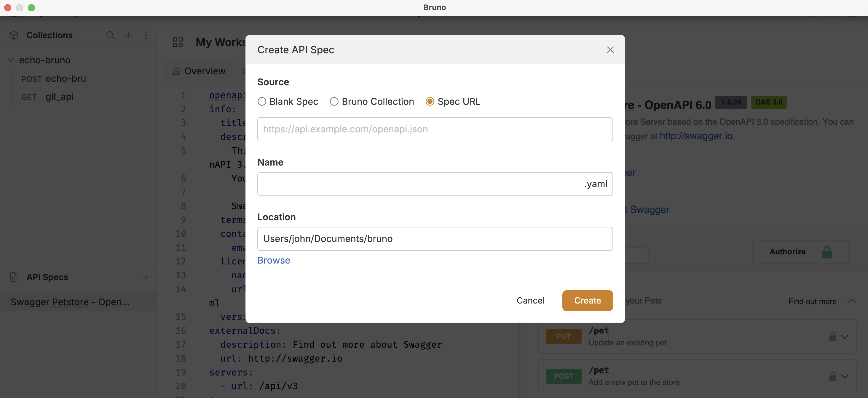Screen dimensions: 868x398
Task: Click 'Update an existing pet' text
Action: tap(627, 342)
